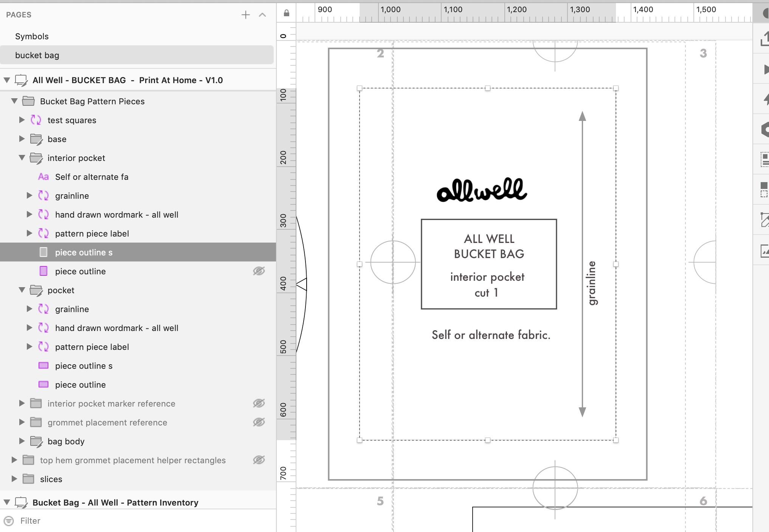Add a new page with plus icon
769x532 pixels.
pyautogui.click(x=246, y=15)
